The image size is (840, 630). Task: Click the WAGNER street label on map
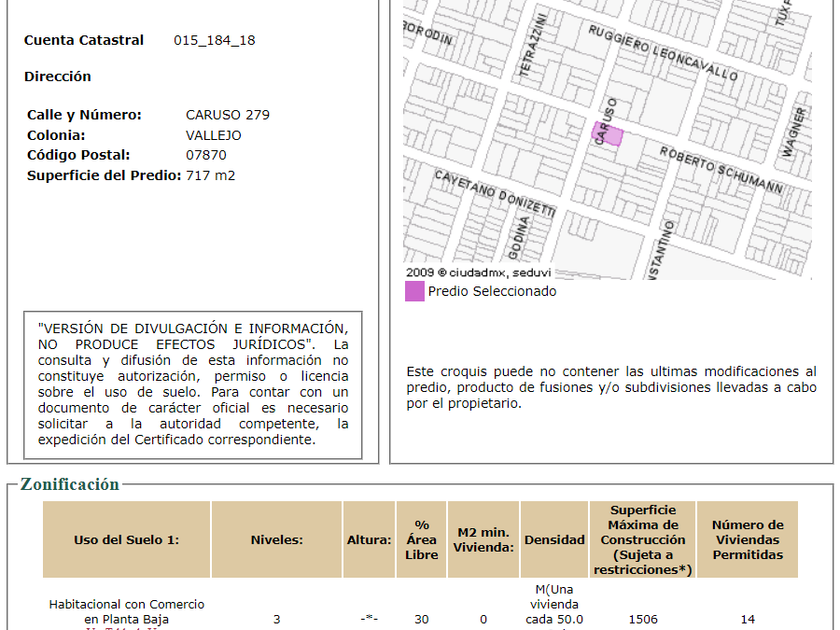pyautogui.click(x=794, y=132)
